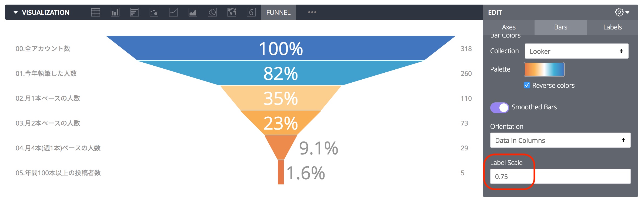This screenshot has width=644, height=199.
Task: Select the FUNNEL visualization type
Action: [x=278, y=12]
